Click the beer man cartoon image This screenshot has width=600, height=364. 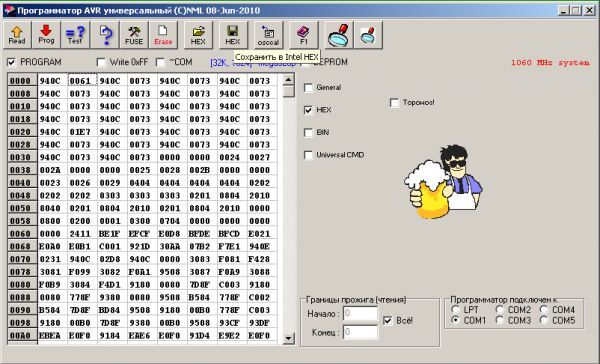click(x=443, y=182)
